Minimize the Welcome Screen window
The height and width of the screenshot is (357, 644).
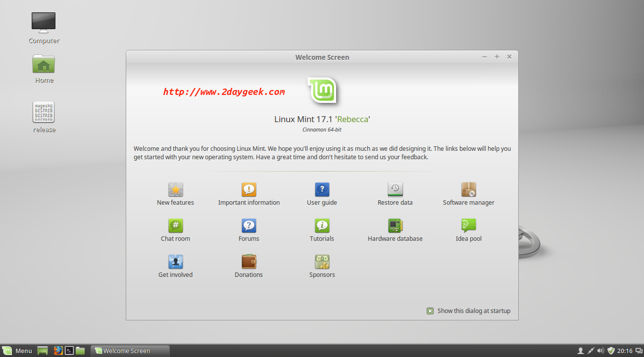click(485, 57)
